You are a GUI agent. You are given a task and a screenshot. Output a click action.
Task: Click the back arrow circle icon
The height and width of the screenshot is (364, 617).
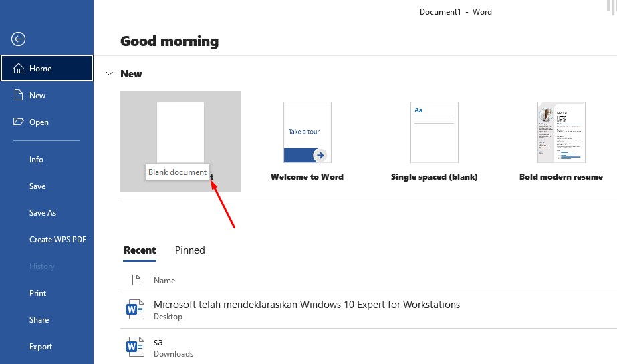(x=18, y=39)
